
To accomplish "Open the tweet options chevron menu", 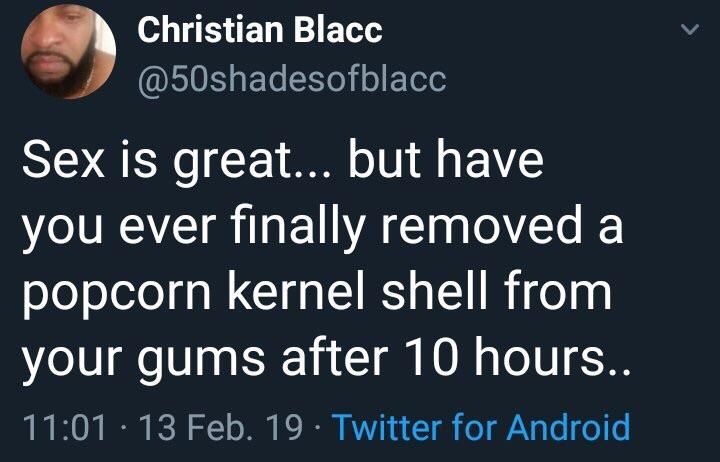I will click(x=689, y=29).
